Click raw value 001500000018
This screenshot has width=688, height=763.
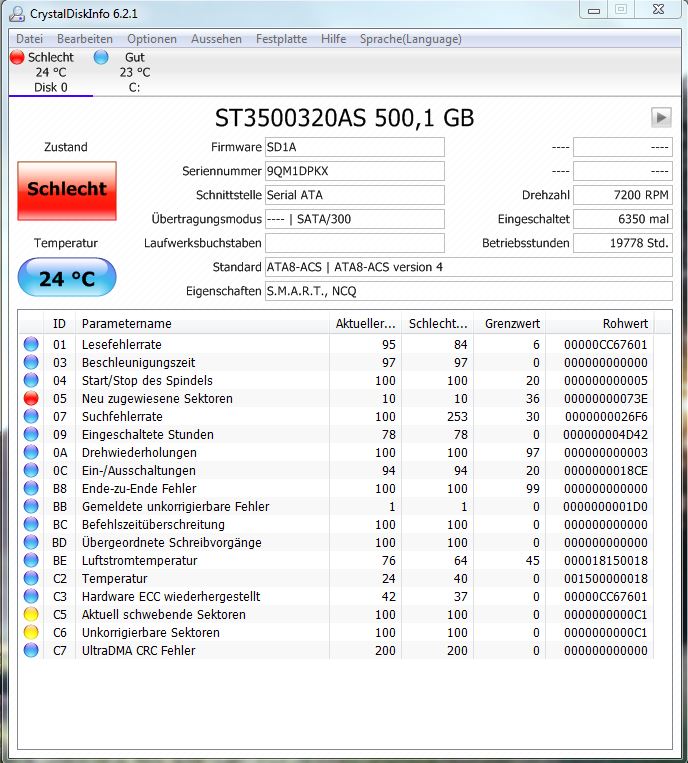point(606,579)
